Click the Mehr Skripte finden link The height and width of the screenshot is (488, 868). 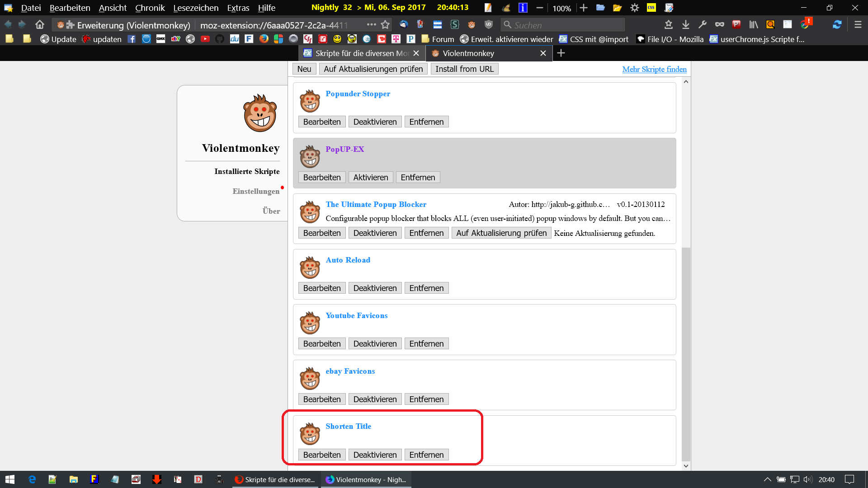pyautogui.click(x=654, y=69)
